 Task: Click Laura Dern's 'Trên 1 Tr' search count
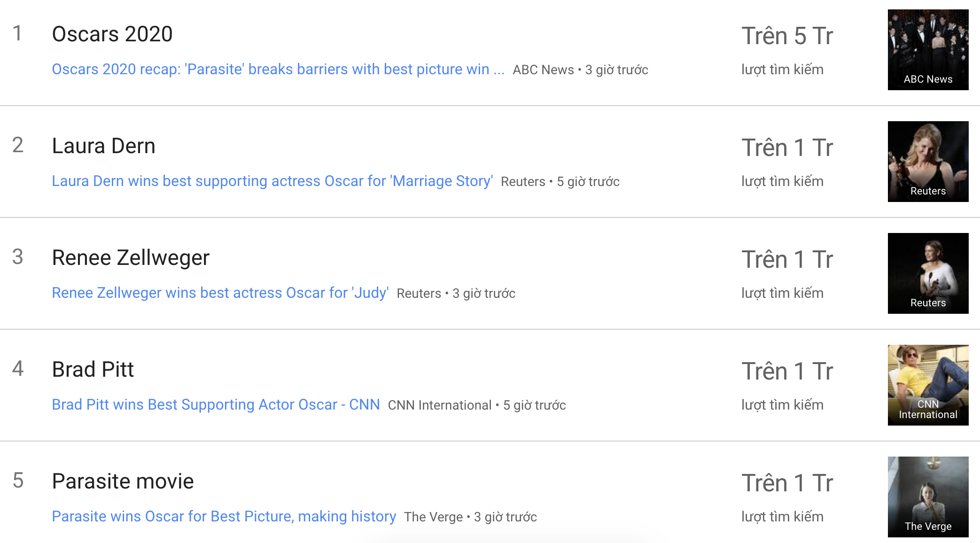point(787,148)
